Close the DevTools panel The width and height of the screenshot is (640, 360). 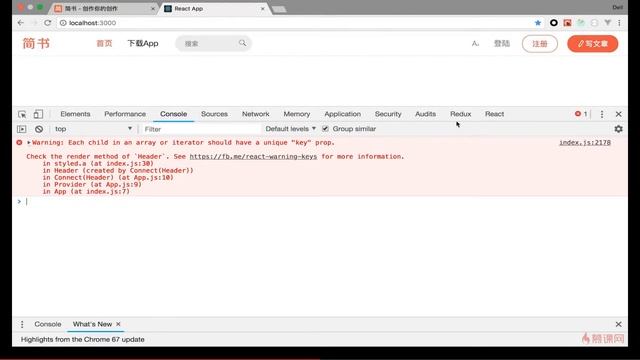pos(618,114)
